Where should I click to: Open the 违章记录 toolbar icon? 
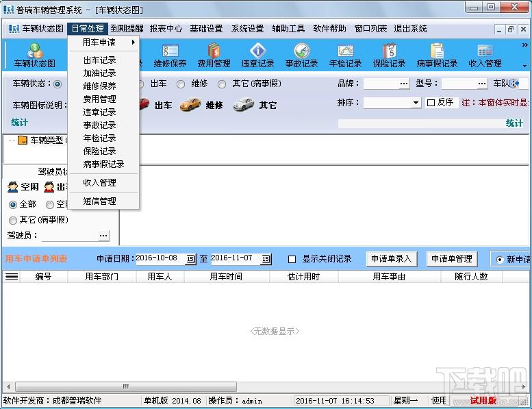(x=257, y=55)
